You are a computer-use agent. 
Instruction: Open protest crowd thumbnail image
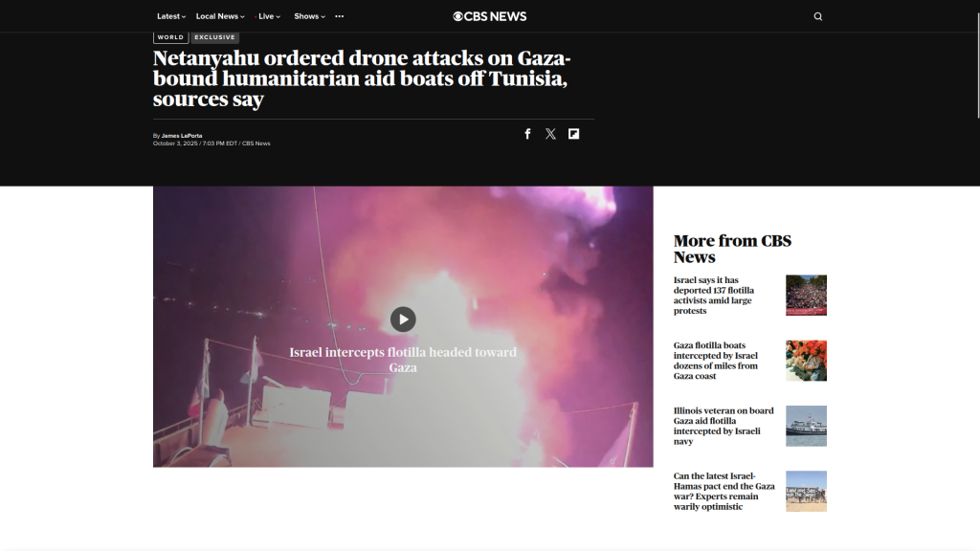pyautogui.click(x=806, y=295)
